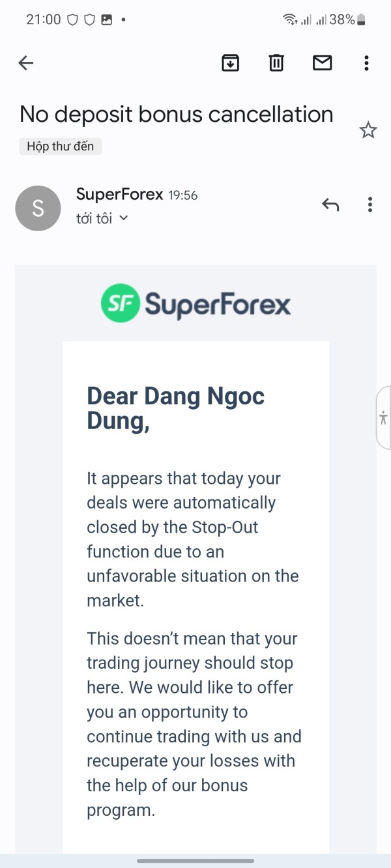
Task: Tap the 'Dear Dang Ngoc Dung' greeting heading
Action: click(x=176, y=408)
